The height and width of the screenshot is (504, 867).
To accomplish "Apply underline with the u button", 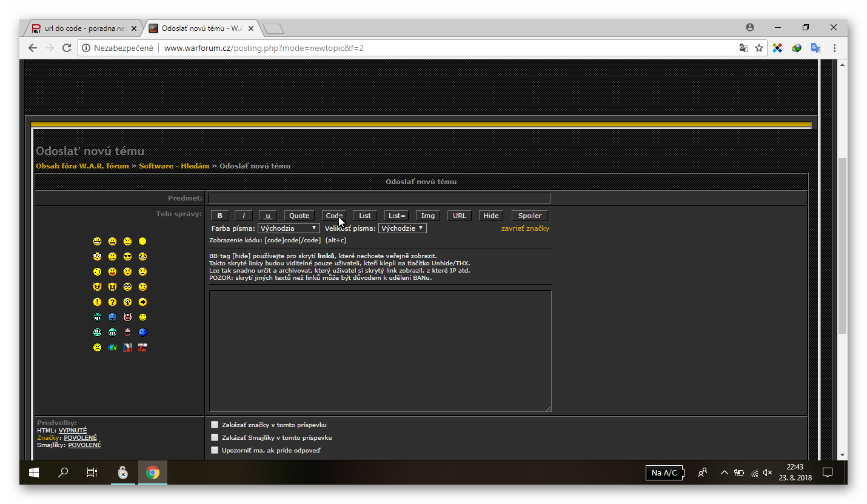I will click(268, 216).
